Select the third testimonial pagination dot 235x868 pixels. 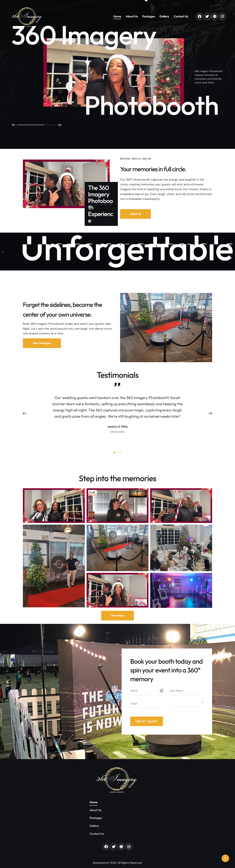(121, 453)
